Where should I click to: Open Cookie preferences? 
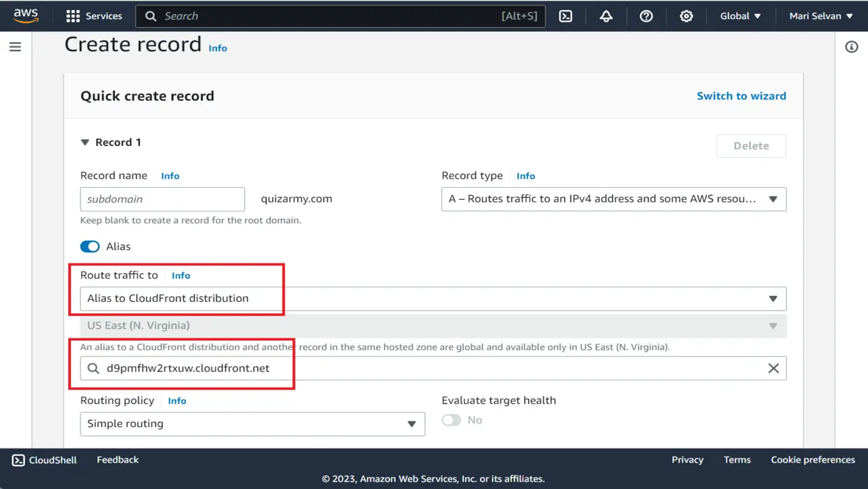[x=813, y=460]
